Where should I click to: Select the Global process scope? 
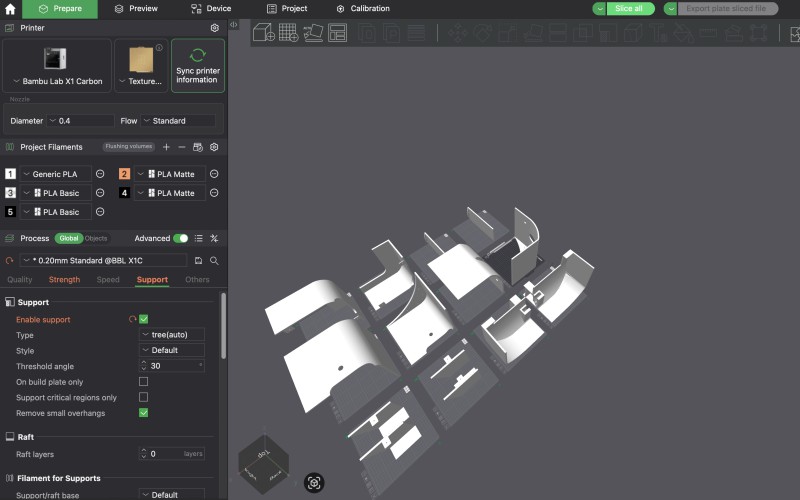click(x=69, y=238)
